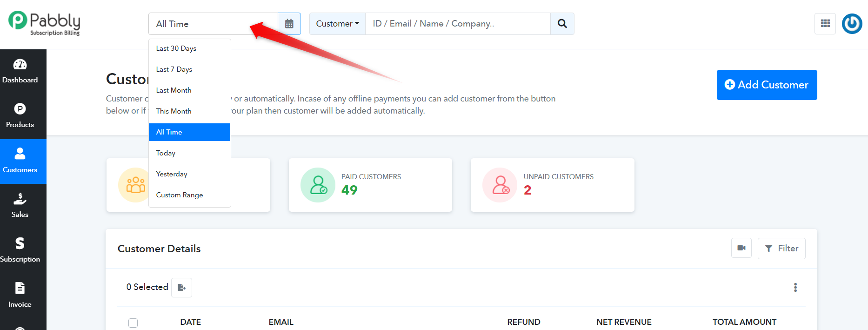Toggle the select-all customers checkbox
The width and height of the screenshot is (868, 330).
pyautogui.click(x=133, y=323)
